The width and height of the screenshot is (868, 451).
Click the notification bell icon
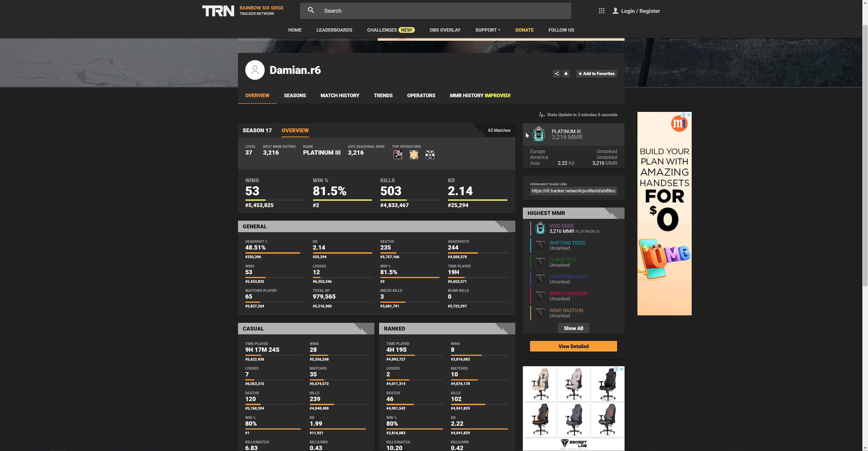tap(566, 73)
